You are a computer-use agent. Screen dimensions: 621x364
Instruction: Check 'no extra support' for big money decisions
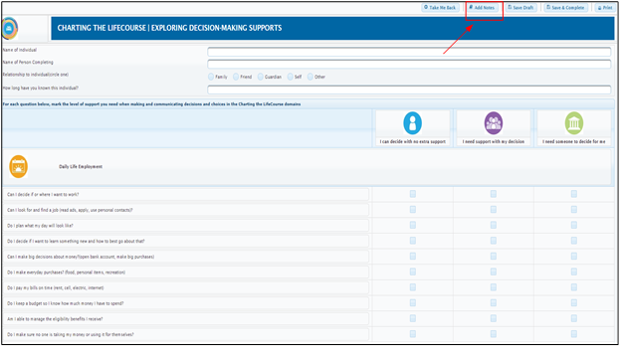click(413, 256)
